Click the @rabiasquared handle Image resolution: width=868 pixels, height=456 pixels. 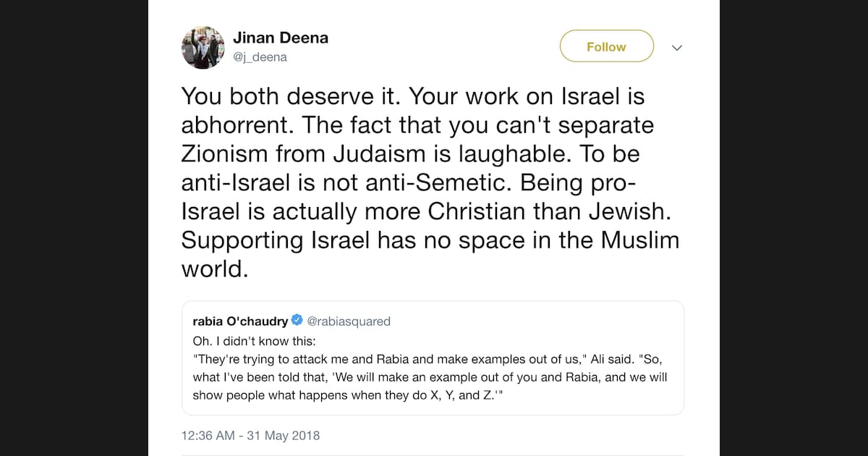point(349,321)
